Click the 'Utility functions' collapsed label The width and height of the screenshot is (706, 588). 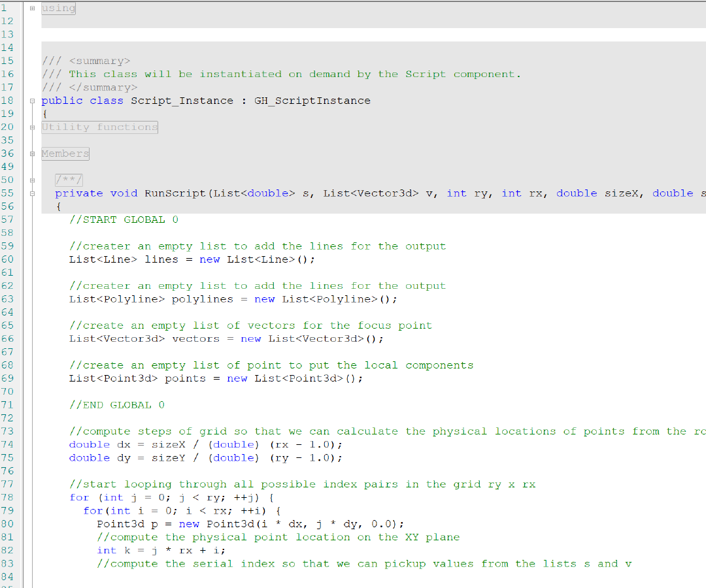pos(99,127)
